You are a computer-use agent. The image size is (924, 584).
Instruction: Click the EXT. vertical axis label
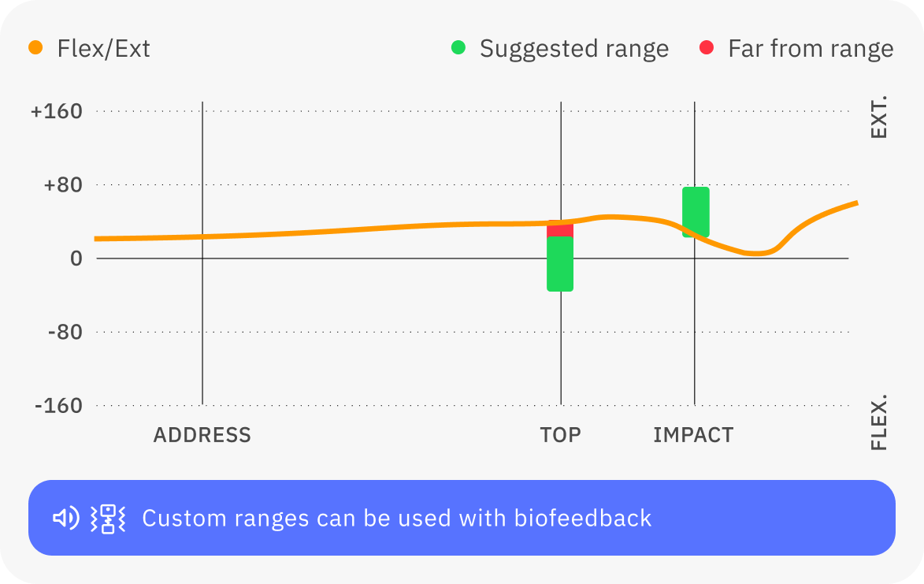[879, 117]
